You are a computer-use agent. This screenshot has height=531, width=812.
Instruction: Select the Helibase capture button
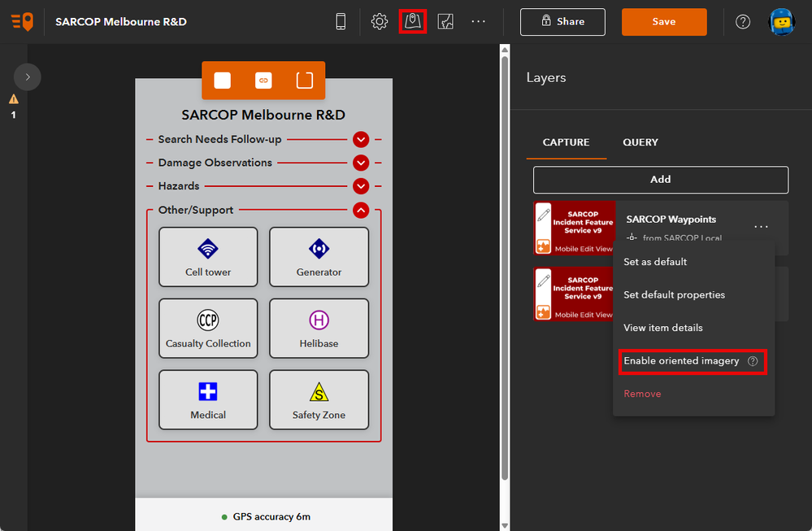pyautogui.click(x=319, y=329)
